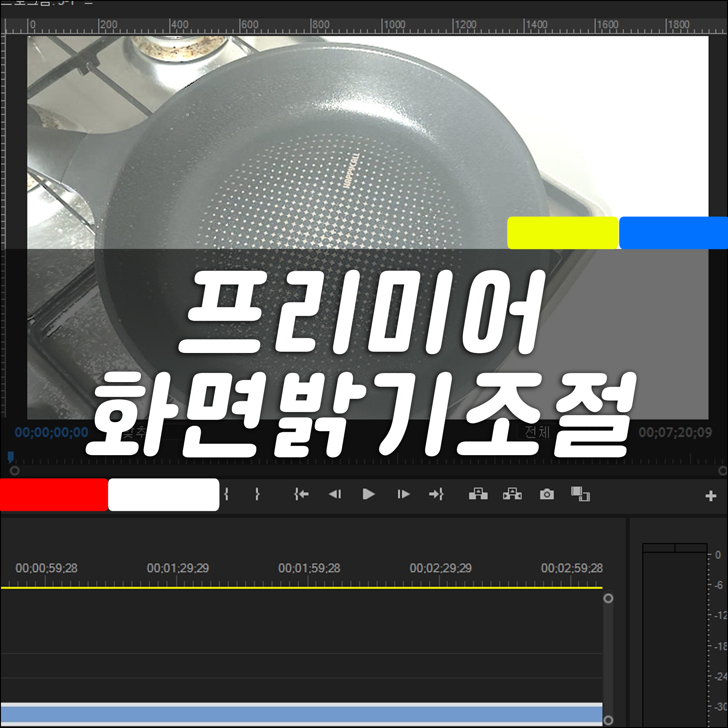The width and height of the screenshot is (728, 728).
Task: Click the blue playhead marker under the timecode
Action: click(11, 457)
